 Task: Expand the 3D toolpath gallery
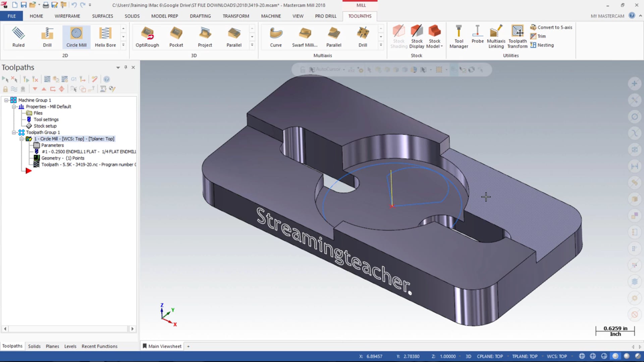point(252,45)
